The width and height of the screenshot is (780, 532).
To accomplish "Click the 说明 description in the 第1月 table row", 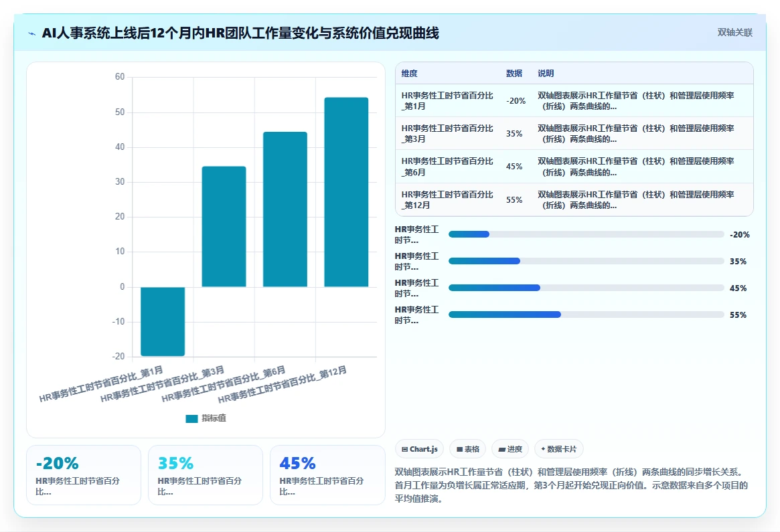I will (x=636, y=100).
